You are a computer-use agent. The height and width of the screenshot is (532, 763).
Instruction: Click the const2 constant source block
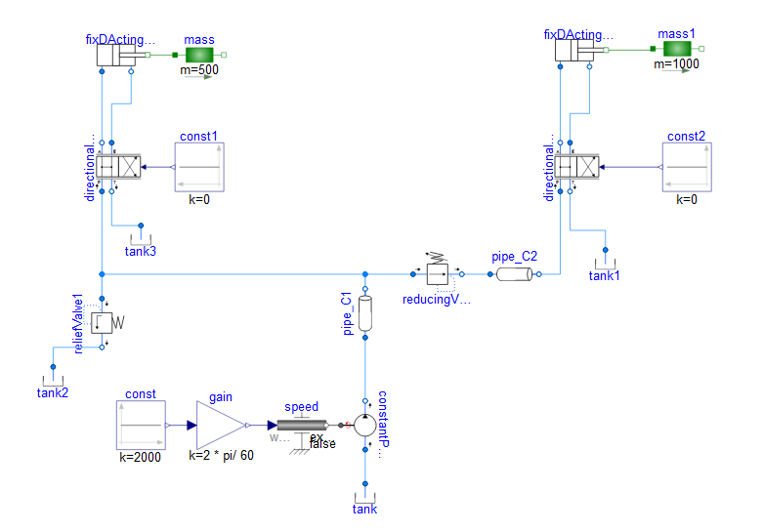pyautogui.click(x=687, y=167)
